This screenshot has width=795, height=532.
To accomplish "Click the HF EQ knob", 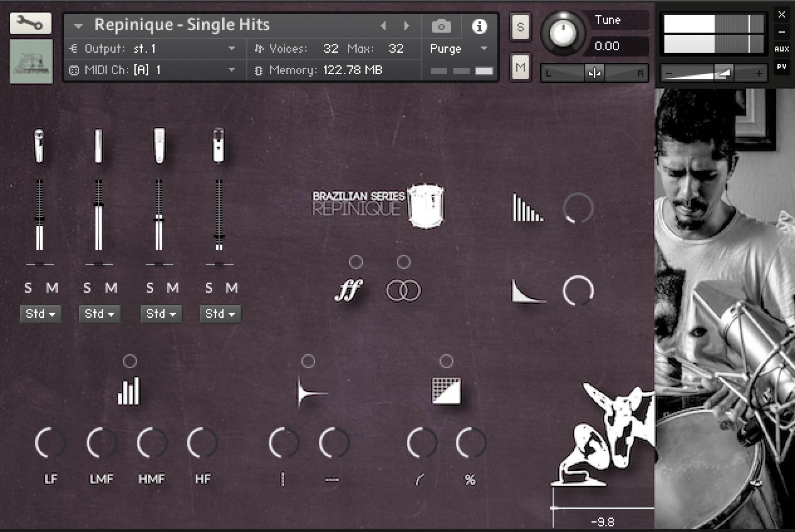I will tap(202, 443).
